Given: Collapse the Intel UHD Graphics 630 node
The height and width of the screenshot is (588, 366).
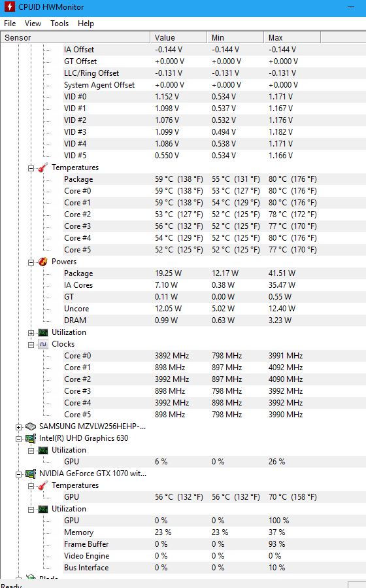Looking at the screenshot, I should (x=18, y=439).
